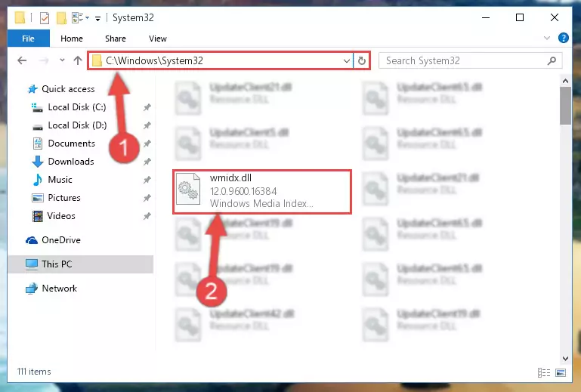Switch to details view icon in status bar
581x392 pixels.
[x=543, y=372]
